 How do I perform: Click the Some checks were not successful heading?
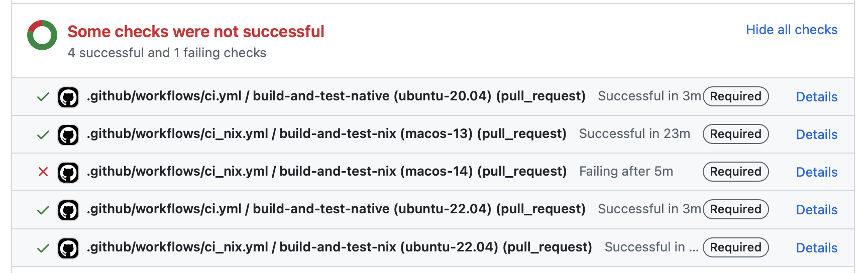196,32
